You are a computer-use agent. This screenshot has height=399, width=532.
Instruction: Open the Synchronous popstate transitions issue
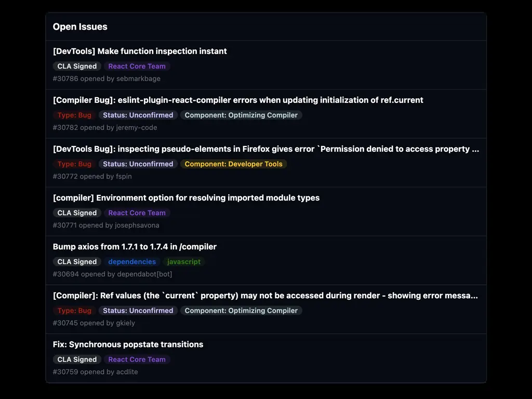(x=128, y=344)
